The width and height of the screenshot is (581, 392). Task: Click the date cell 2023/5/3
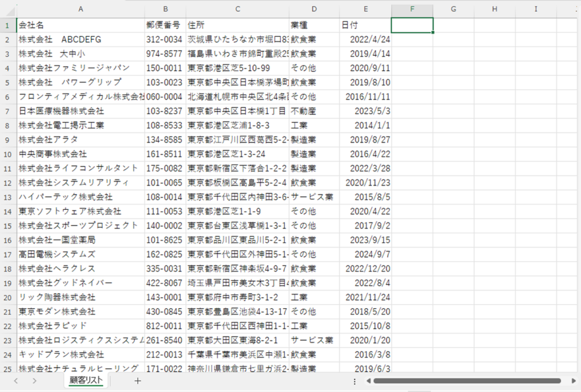point(365,111)
